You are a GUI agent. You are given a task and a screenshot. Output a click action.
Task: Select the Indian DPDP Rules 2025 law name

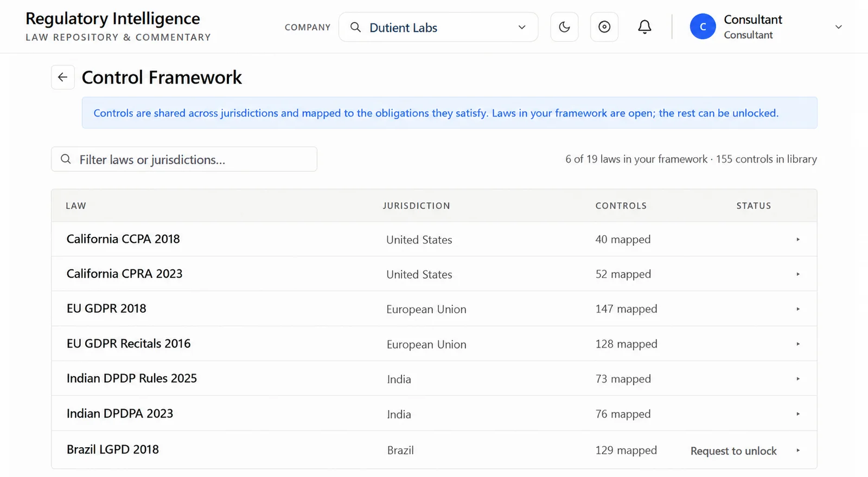point(132,378)
